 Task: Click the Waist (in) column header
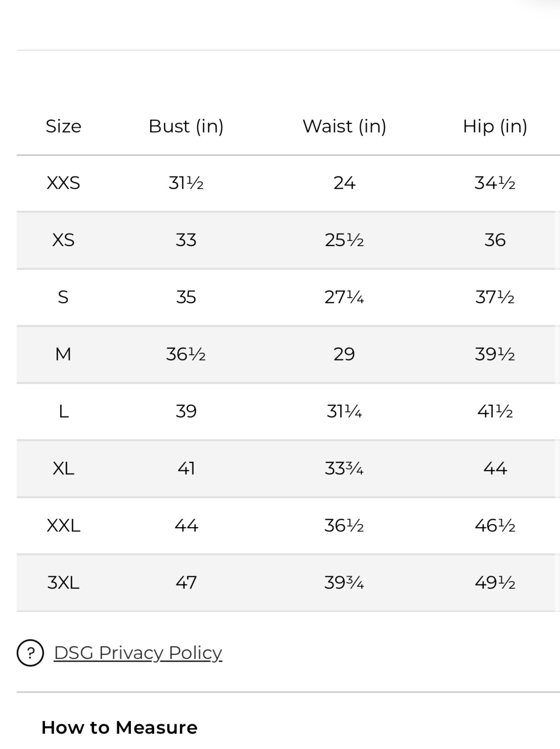coord(344,127)
